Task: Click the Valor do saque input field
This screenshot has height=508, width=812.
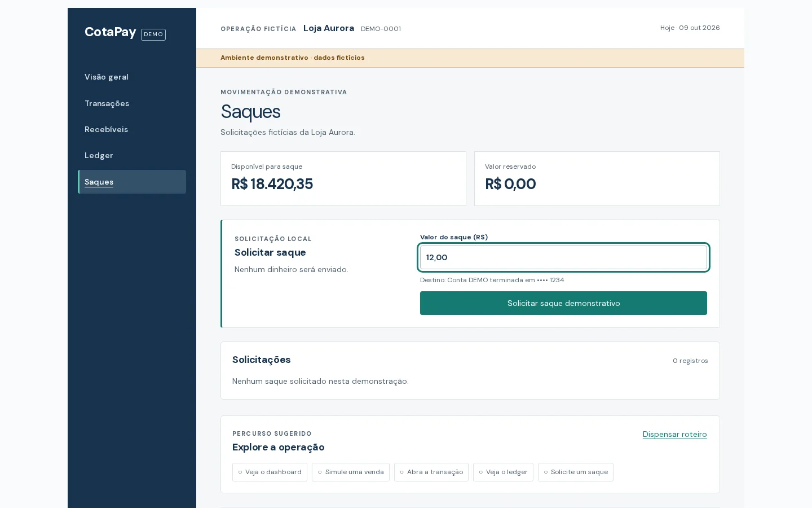Action: [563, 257]
